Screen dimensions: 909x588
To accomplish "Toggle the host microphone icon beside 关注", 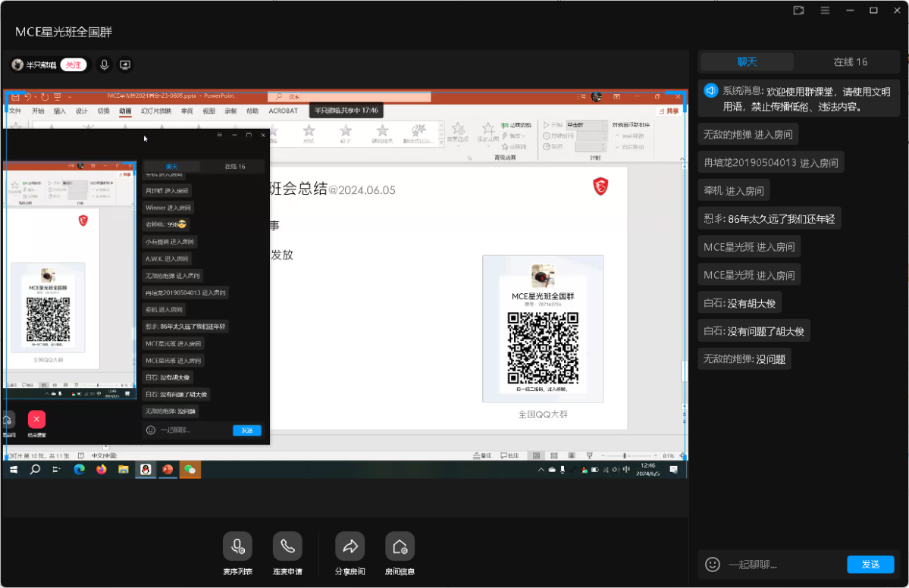I will coord(105,65).
